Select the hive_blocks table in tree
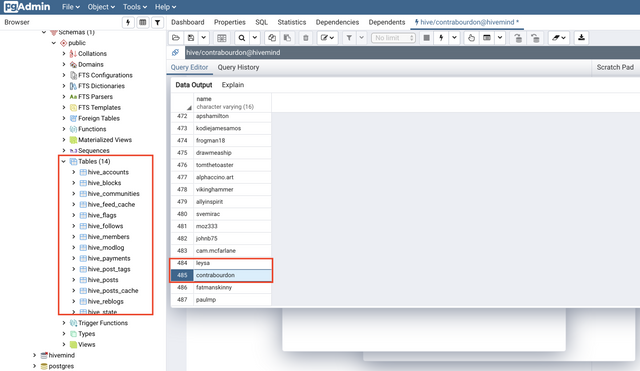This screenshot has height=371, width=640. (x=104, y=183)
